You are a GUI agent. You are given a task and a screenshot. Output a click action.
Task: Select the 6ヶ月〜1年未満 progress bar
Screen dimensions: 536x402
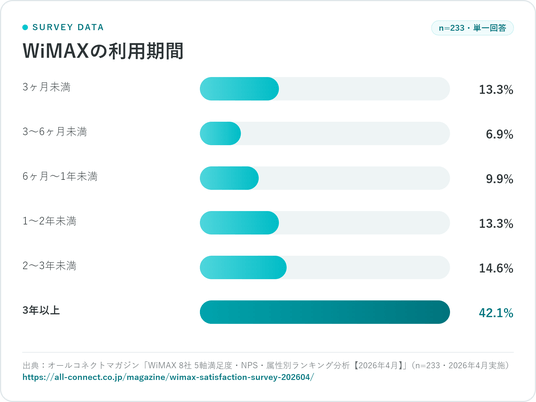pos(325,178)
